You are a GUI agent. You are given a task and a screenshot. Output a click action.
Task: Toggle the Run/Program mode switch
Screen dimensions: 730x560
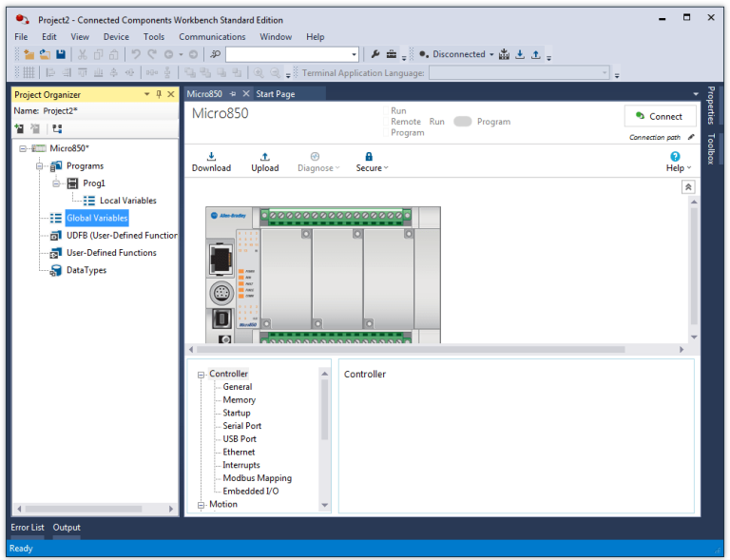click(463, 122)
